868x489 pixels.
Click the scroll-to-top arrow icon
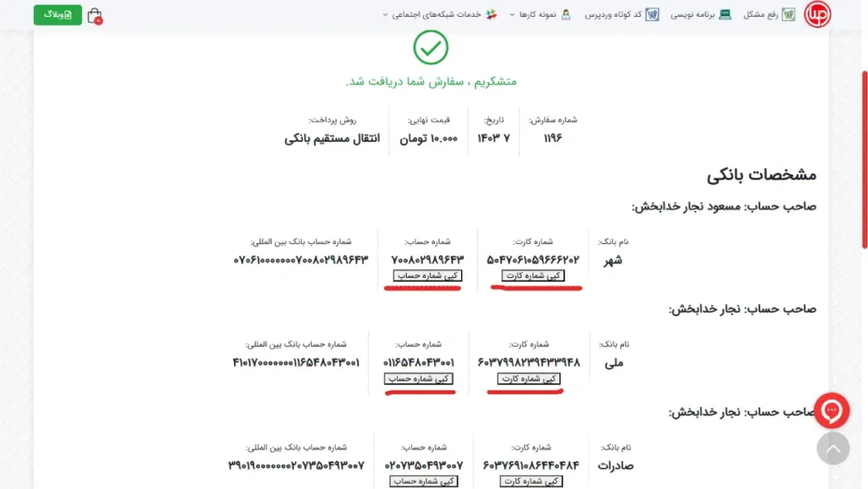click(833, 448)
